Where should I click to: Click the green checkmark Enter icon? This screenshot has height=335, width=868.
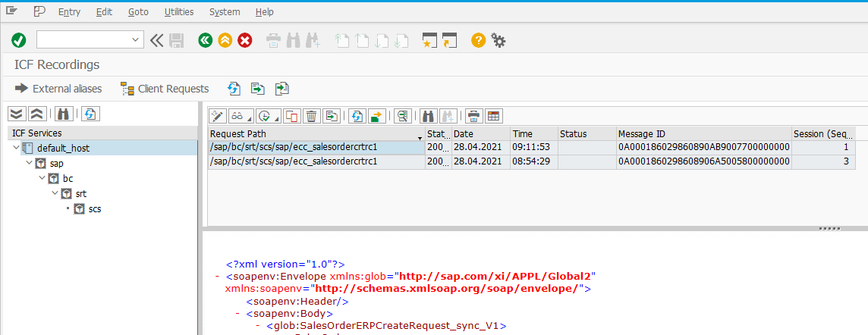[x=19, y=40]
